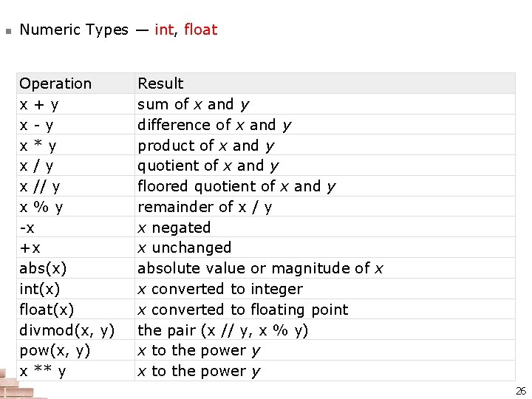Select the 'pow(x, y)' operation cell

pos(55,350)
